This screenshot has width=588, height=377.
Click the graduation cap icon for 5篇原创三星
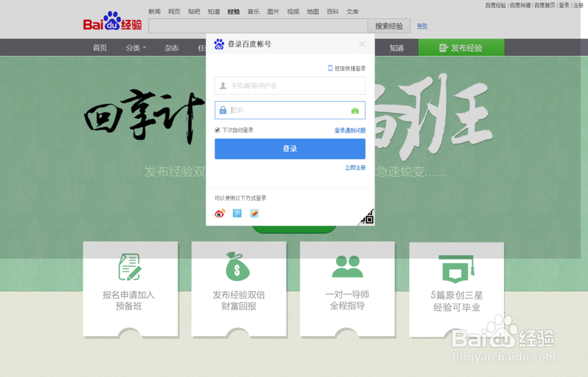[457, 269]
